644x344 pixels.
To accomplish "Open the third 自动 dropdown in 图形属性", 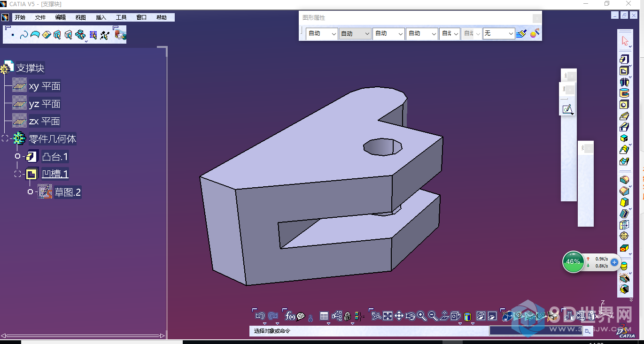I will [388, 33].
